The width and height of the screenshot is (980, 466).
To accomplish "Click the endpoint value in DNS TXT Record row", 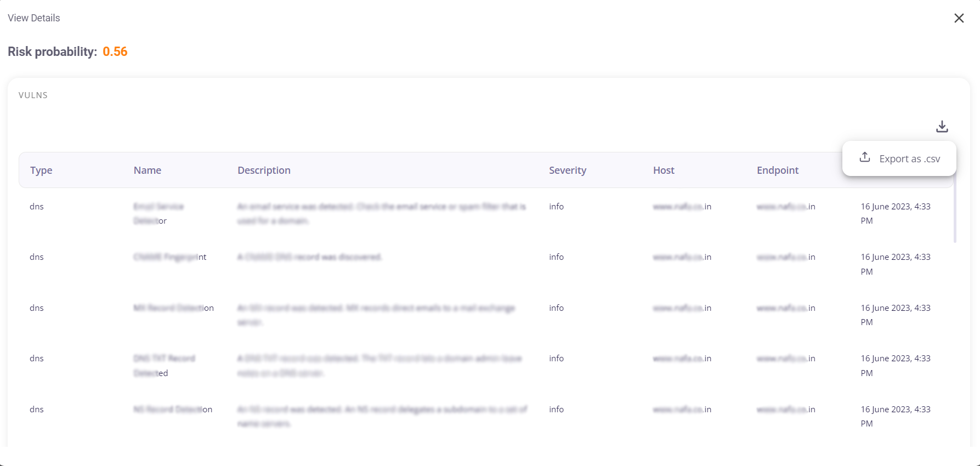I will [786, 359].
